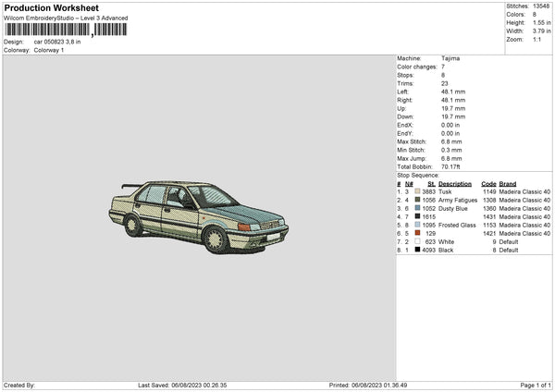Image resolution: width=555 pixels, height=392 pixels.
Task: Click the Stop Sequence section label
Action: pyautogui.click(x=418, y=174)
